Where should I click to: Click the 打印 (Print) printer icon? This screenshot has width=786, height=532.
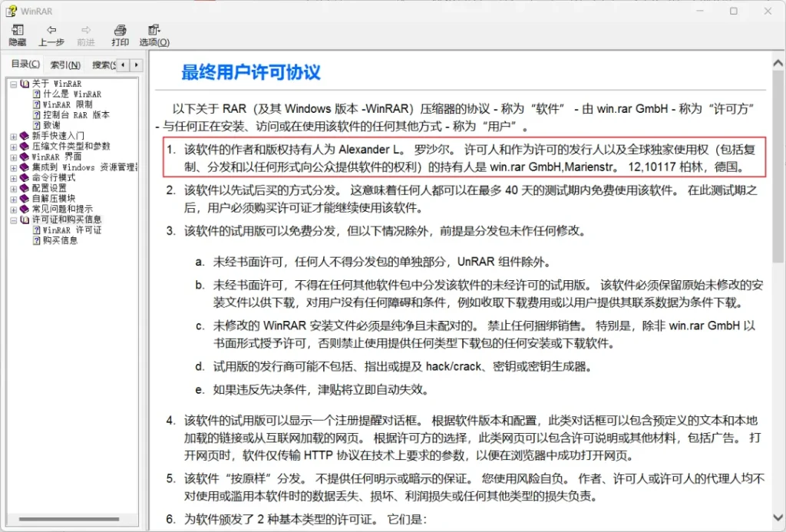[120, 30]
